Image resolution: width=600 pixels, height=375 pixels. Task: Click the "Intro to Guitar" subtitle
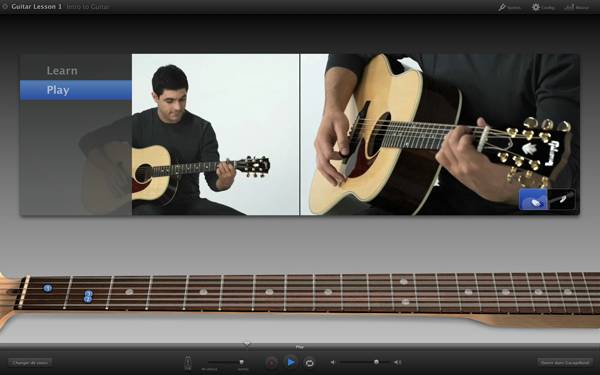pyautogui.click(x=88, y=7)
